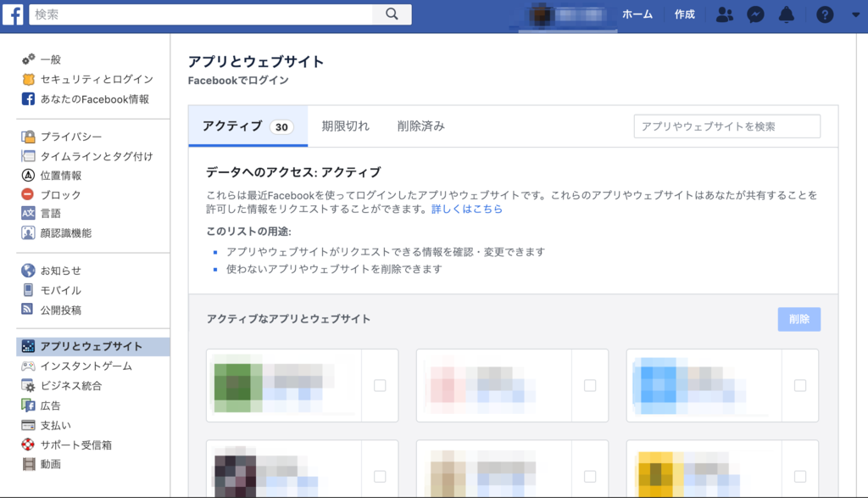Check the beige app card checkbox
Image resolution: width=868 pixels, height=498 pixels.
[x=590, y=477]
